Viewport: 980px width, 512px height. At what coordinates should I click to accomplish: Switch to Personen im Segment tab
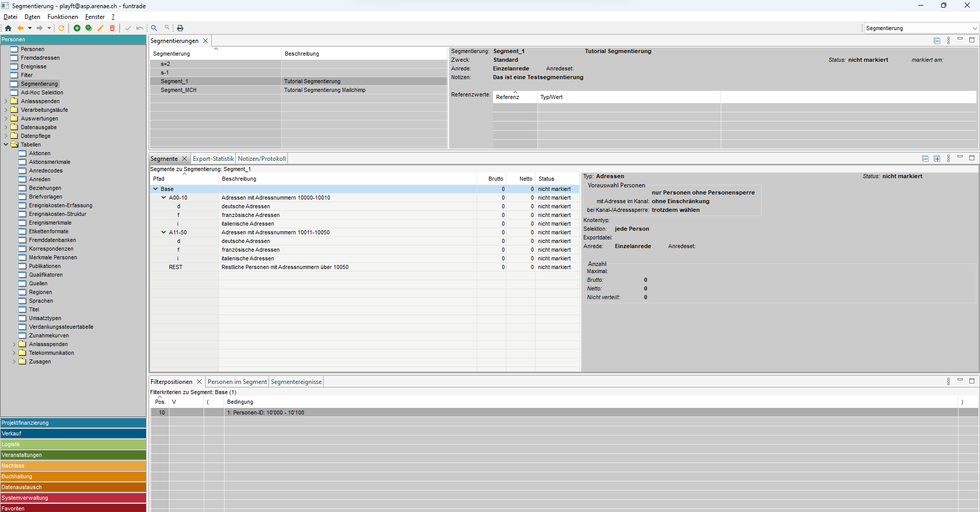point(237,382)
